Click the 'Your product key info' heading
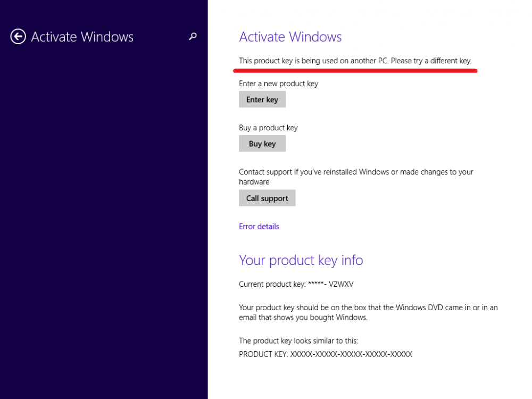 (301, 260)
